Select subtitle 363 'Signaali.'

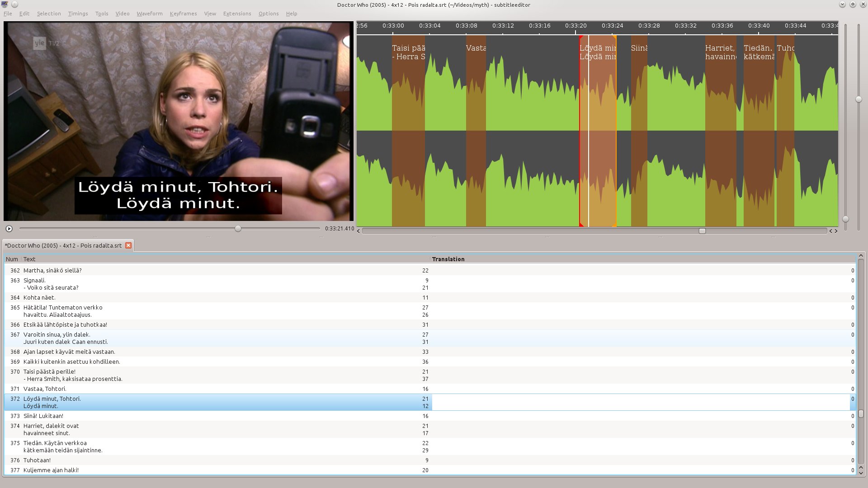(429, 284)
